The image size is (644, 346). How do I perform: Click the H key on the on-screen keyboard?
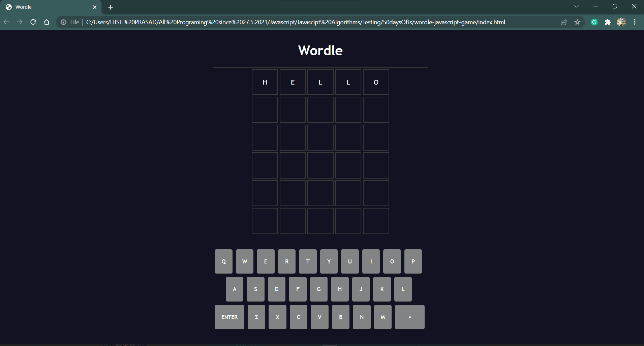[340, 289]
